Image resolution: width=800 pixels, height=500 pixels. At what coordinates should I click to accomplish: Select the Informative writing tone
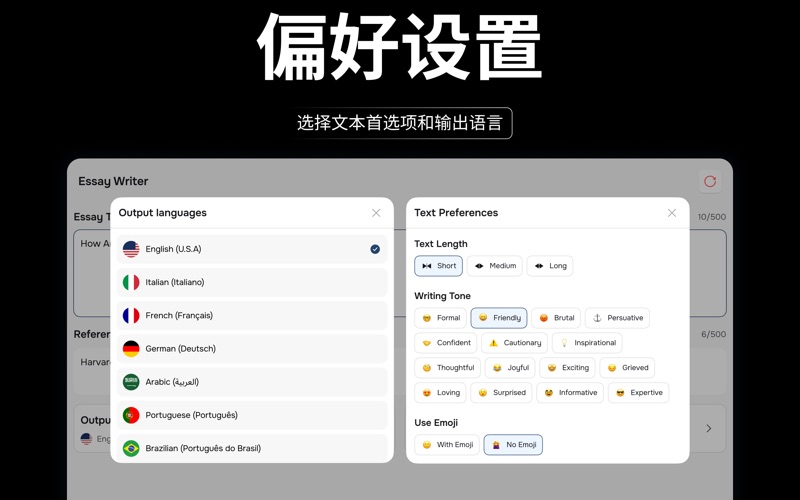coord(570,393)
